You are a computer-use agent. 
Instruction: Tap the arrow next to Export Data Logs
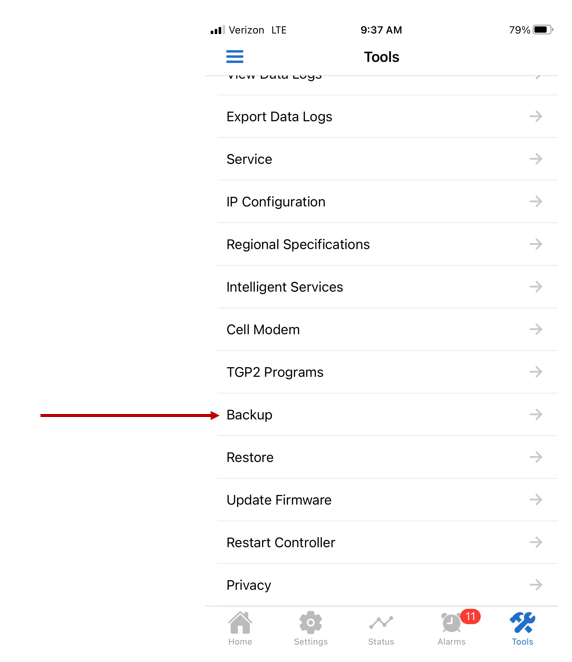click(x=536, y=116)
